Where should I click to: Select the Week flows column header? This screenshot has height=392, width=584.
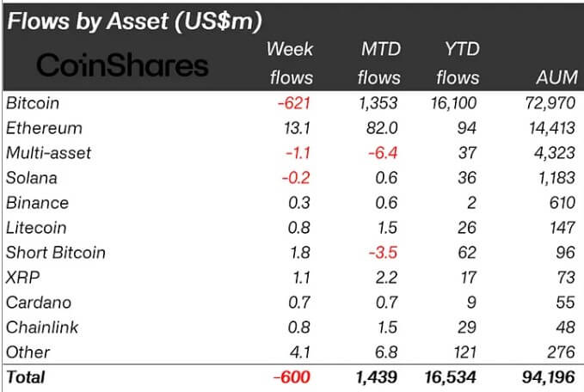coord(290,64)
